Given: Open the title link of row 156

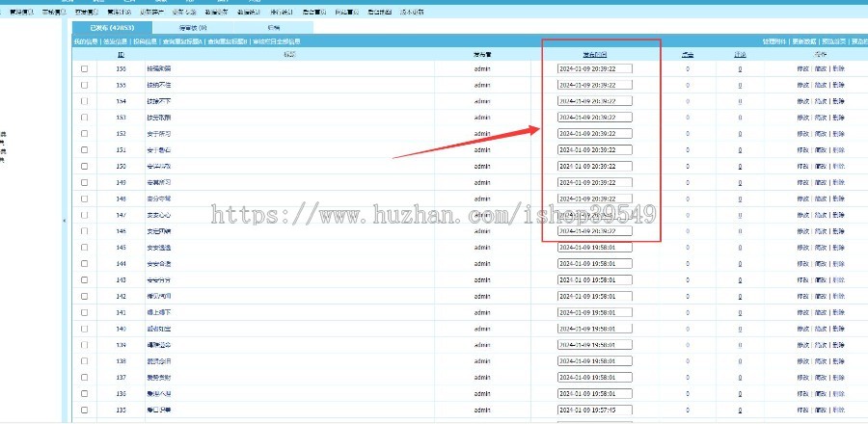Looking at the screenshot, I should (x=159, y=69).
